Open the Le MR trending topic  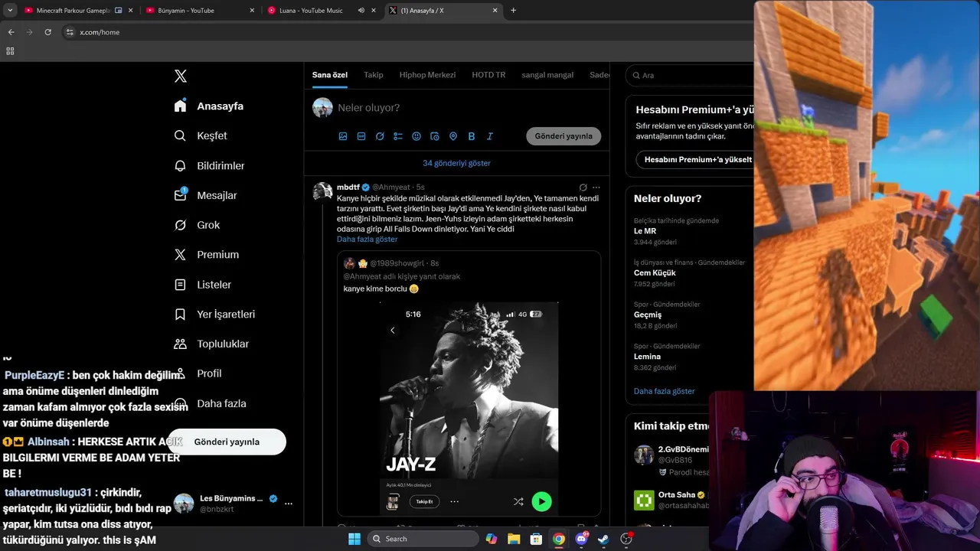pyautogui.click(x=645, y=231)
